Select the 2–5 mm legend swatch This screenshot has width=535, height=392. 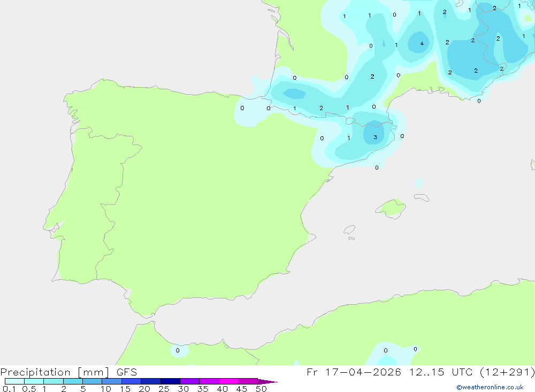tap(73, 381)
